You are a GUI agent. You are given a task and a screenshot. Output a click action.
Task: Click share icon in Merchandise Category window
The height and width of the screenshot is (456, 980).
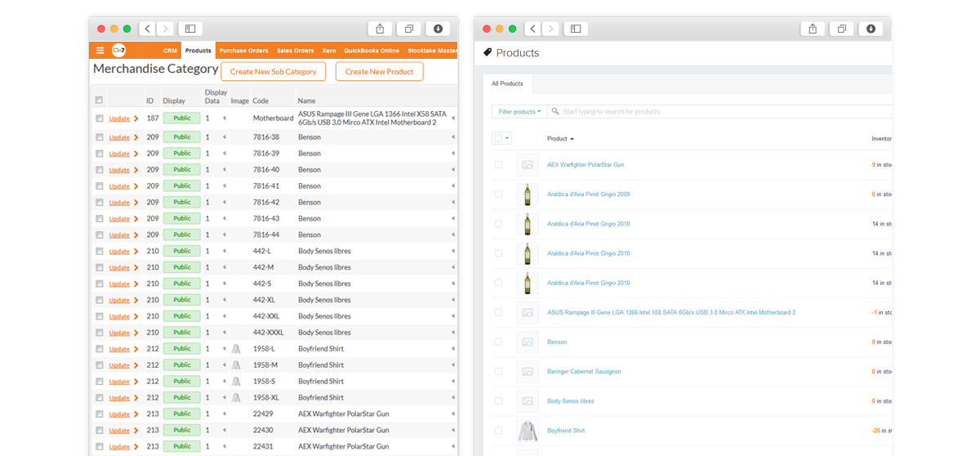pos(381,29)
